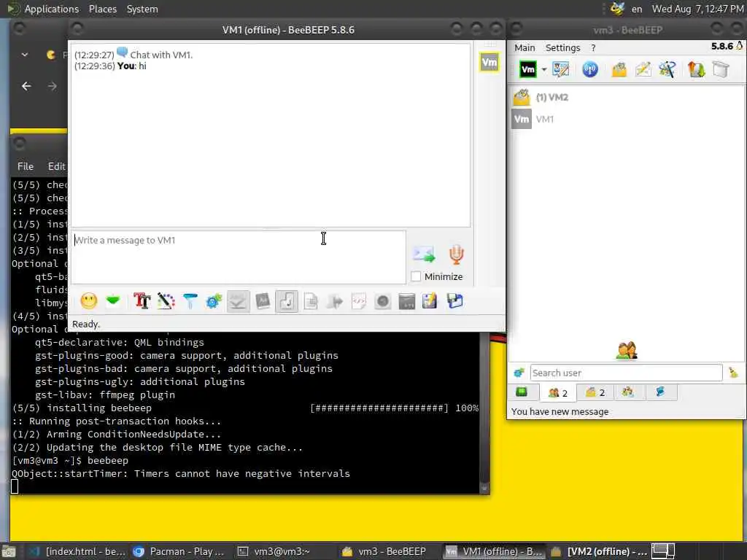The image size is (747, 560).
Task: Open the System menu in top panel
Action: [x=142, y=9]
